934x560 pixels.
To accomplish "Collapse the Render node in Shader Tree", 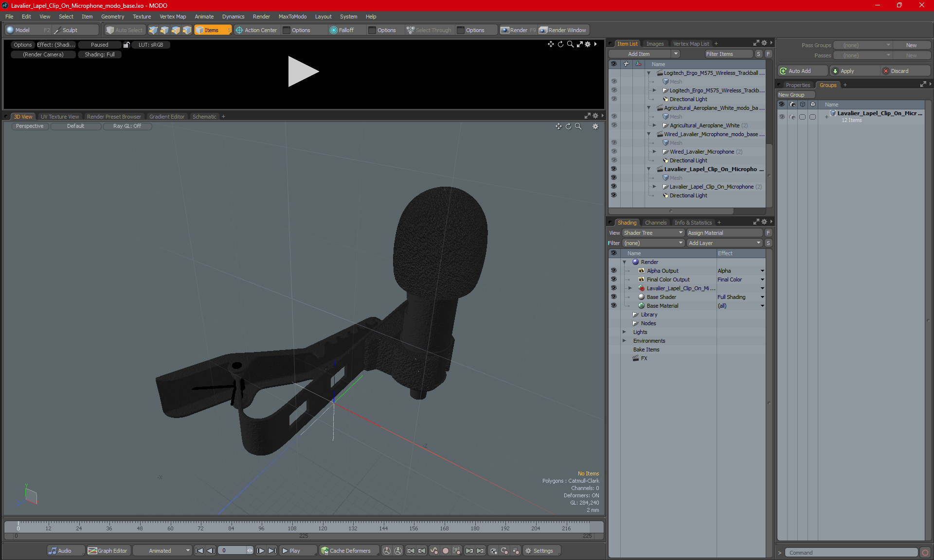I will [624, 262].
